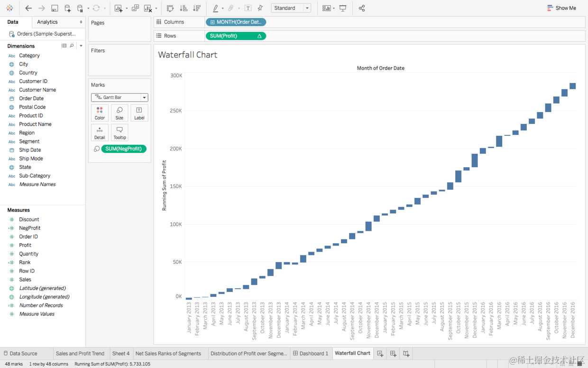The height and width of the screenshot is (368, 588).
Task: Click the SUM(NegProfit) pill on Marks
Action: (124, 149)
